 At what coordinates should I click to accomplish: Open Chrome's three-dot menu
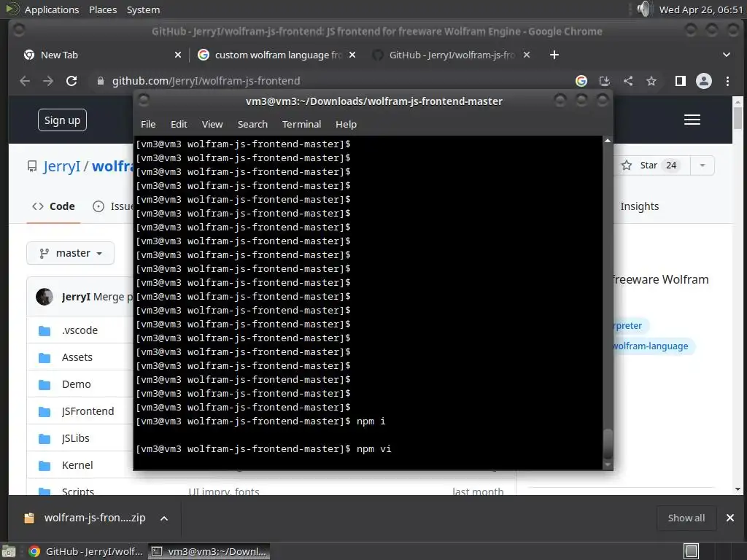(727, 81)
